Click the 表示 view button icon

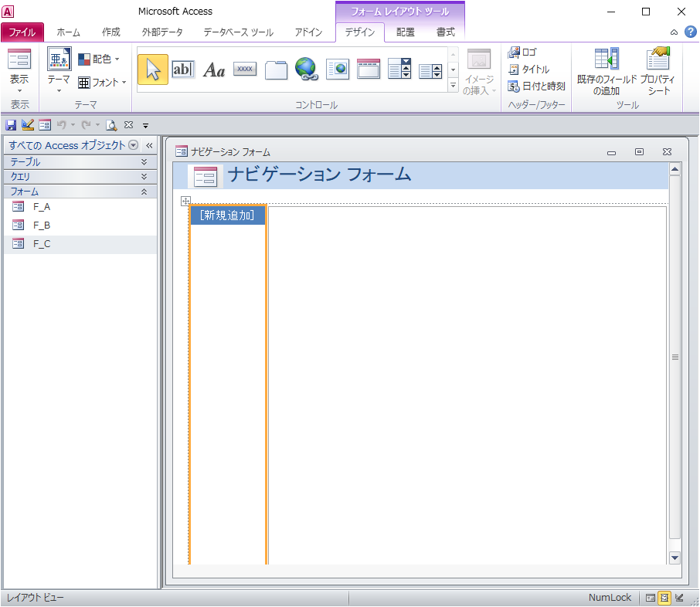(19, 60)
